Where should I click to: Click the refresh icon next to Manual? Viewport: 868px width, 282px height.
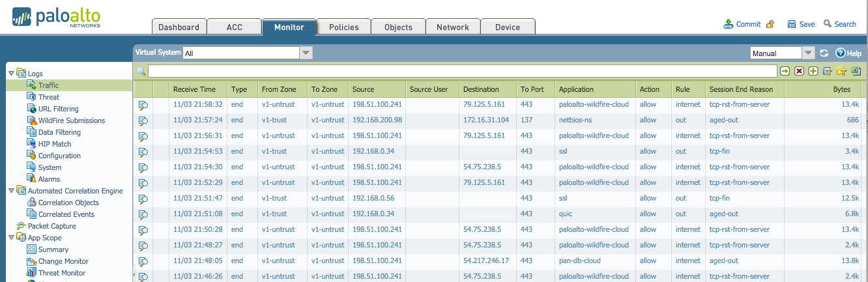(x=824, y=53)
